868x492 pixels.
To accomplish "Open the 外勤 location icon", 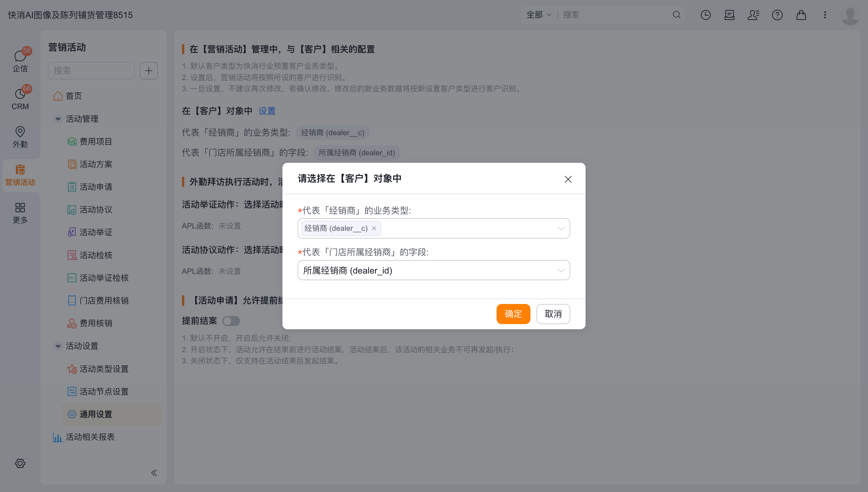I will (x=20, y=137).
